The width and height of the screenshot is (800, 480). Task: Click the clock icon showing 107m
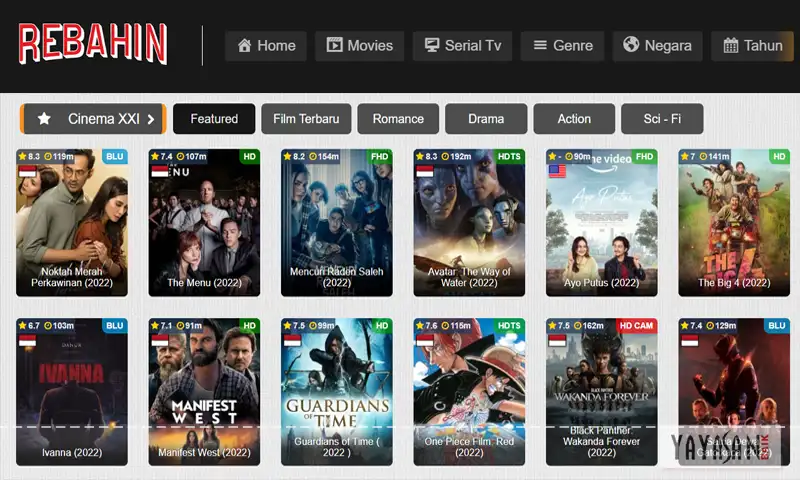(180, 157)
